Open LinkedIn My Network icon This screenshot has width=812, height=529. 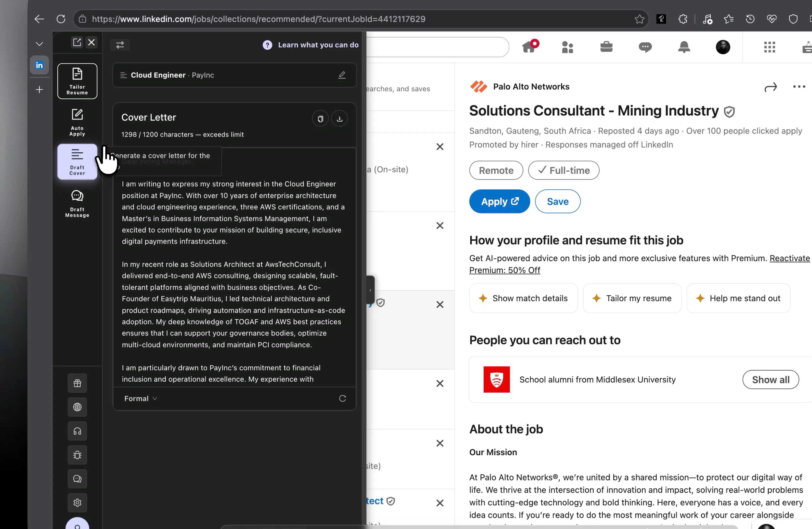567,47
